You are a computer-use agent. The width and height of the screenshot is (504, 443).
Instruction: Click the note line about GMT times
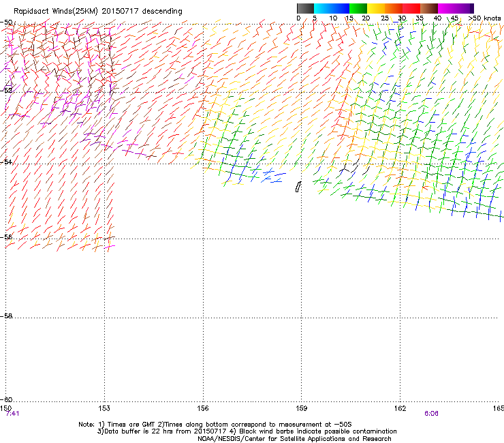click(x=215, y=425)
